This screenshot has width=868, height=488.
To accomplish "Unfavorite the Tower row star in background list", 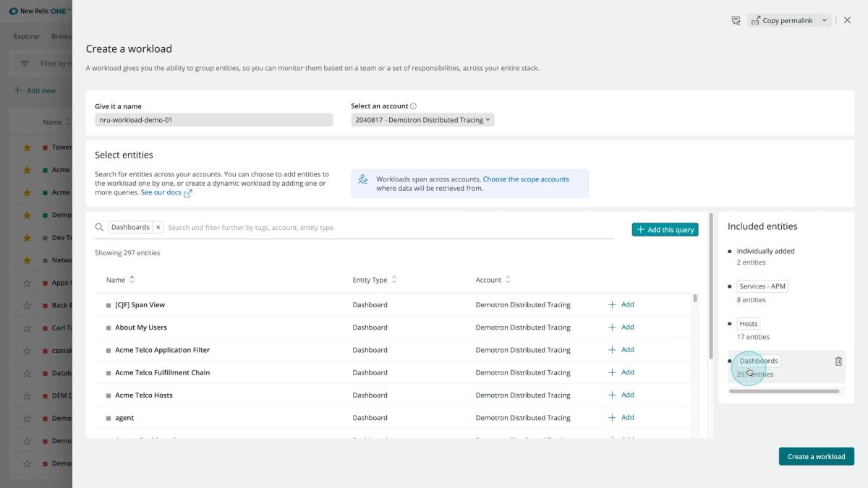I will [27, 147].
